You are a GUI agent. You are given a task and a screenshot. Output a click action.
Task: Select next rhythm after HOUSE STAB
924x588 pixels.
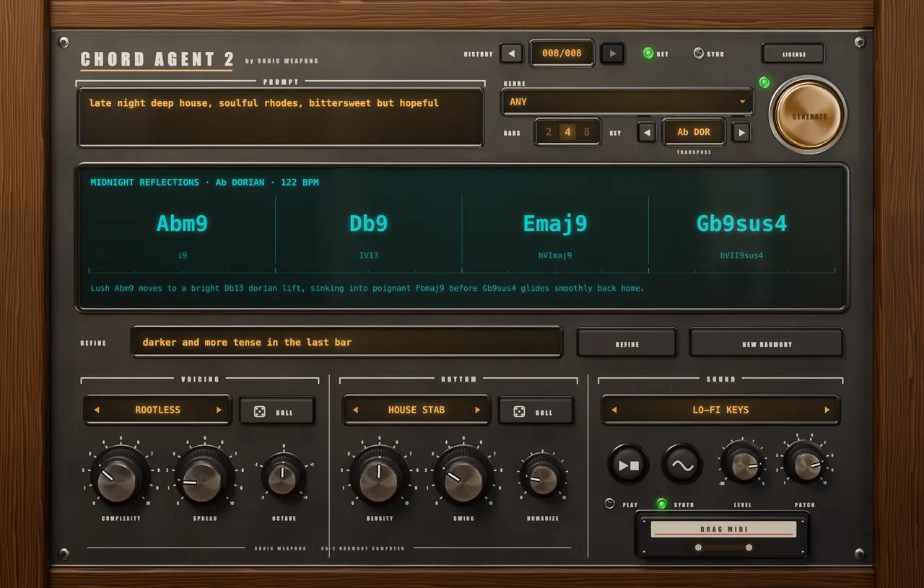tap(477, 410)
